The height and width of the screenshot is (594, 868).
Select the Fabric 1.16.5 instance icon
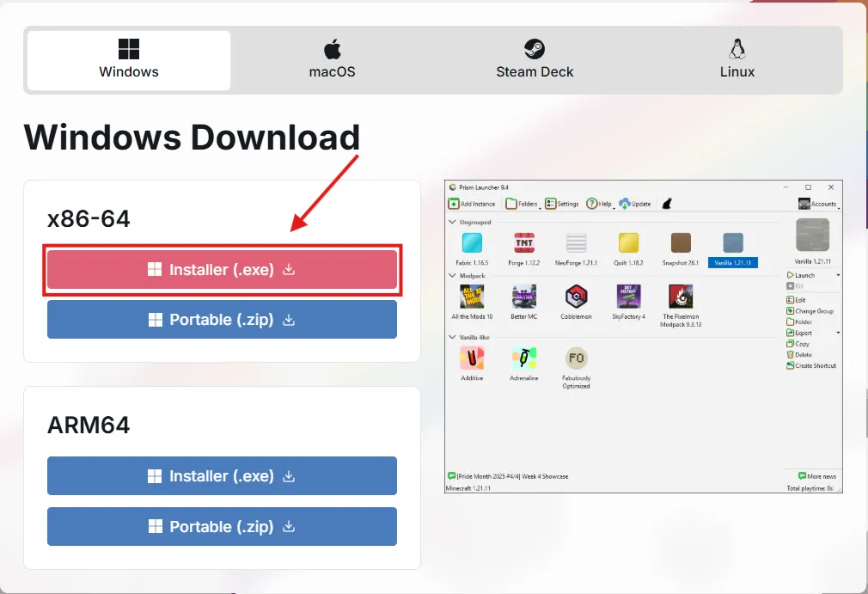tap(472, 243)
